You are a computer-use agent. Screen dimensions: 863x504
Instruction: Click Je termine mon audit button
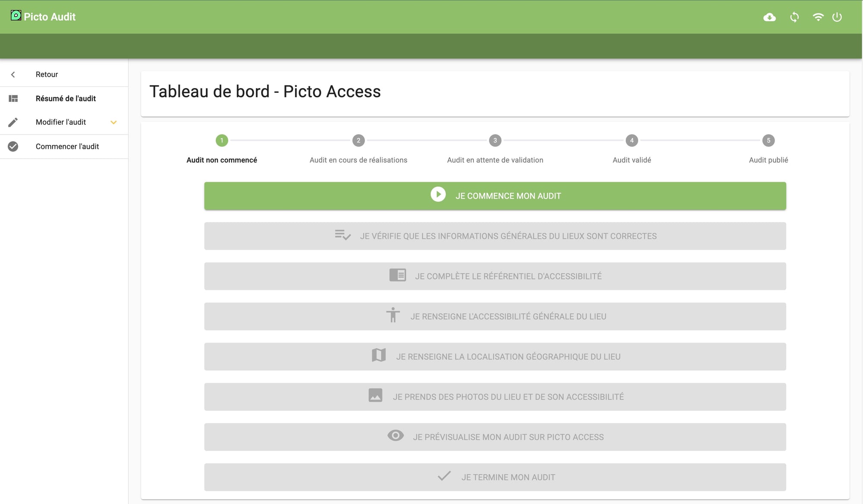click(x=495, y=477)
